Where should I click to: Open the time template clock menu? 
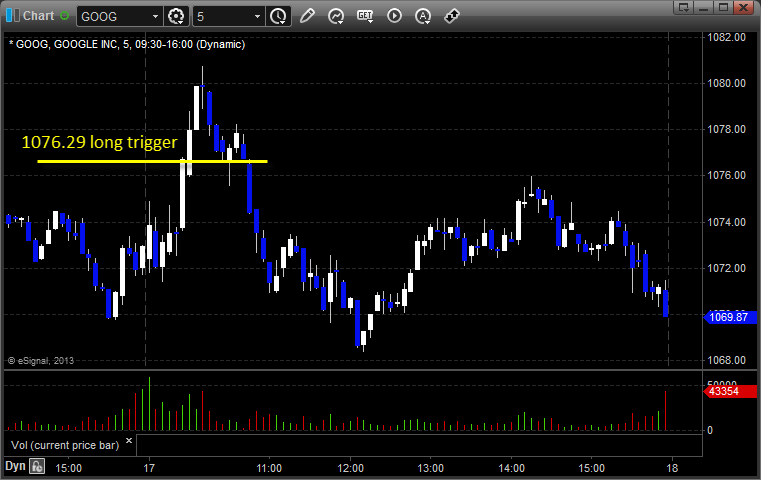[279, 16]
